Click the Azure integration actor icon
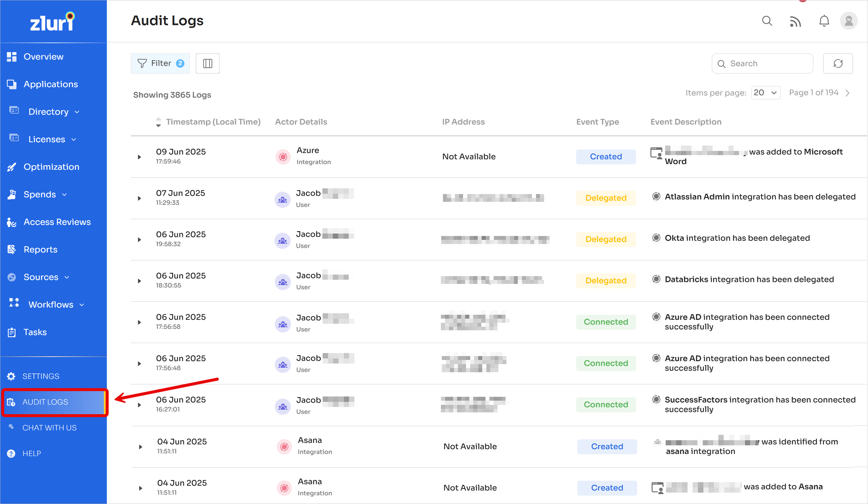 pos(283,157)
